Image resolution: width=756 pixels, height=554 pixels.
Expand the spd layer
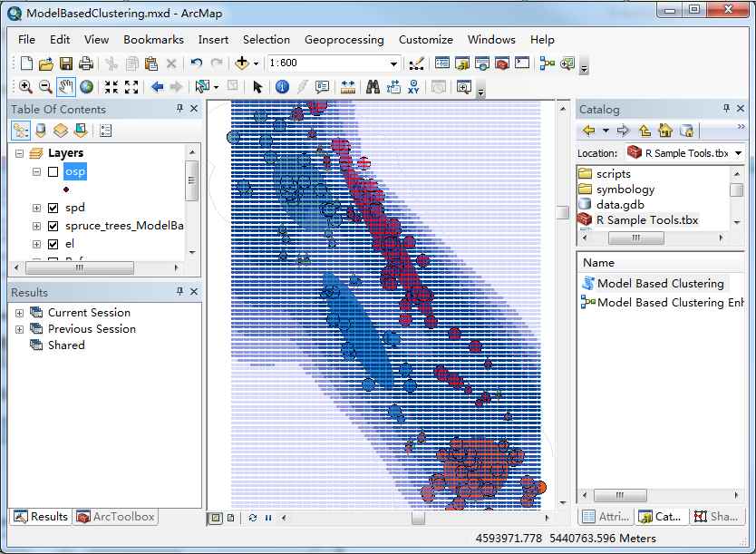click(36, 208)
